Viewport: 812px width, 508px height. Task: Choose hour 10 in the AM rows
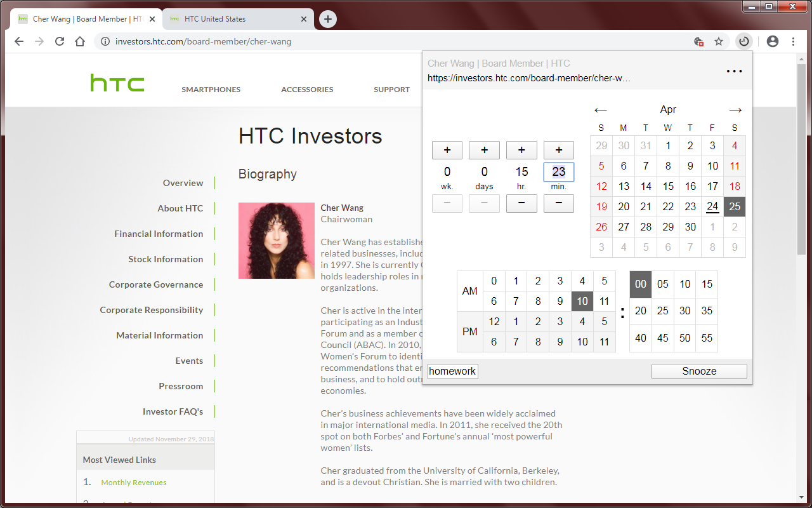pyautogui.click(x=582, y=301)
